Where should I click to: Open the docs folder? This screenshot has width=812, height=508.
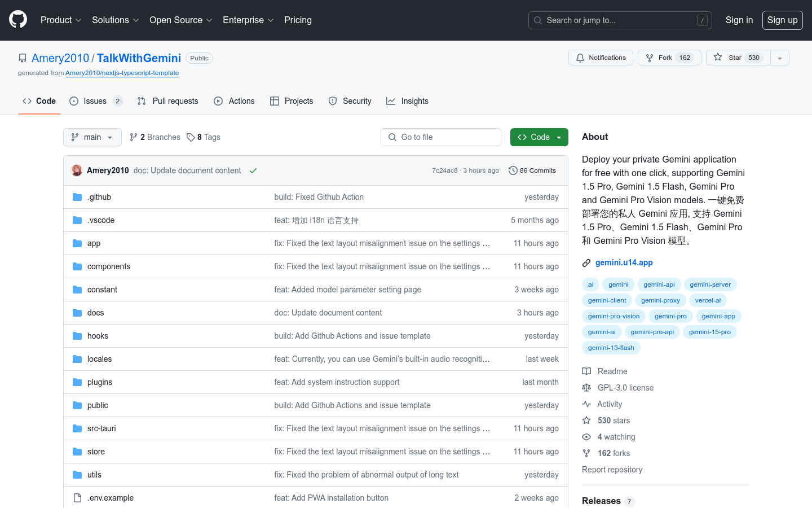point(96,313)
